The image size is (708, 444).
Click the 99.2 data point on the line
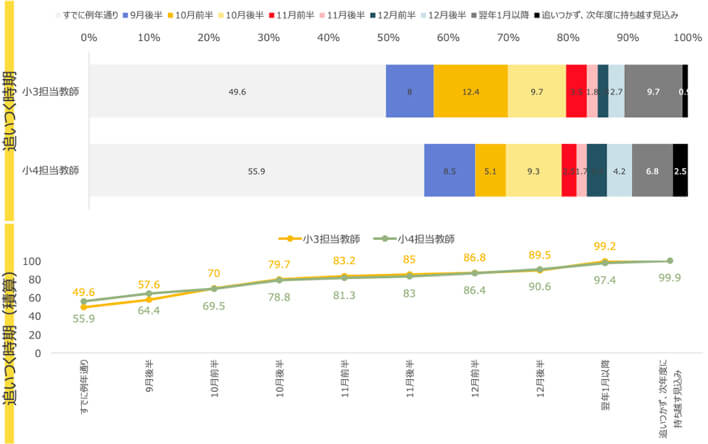tap(604, 262)
